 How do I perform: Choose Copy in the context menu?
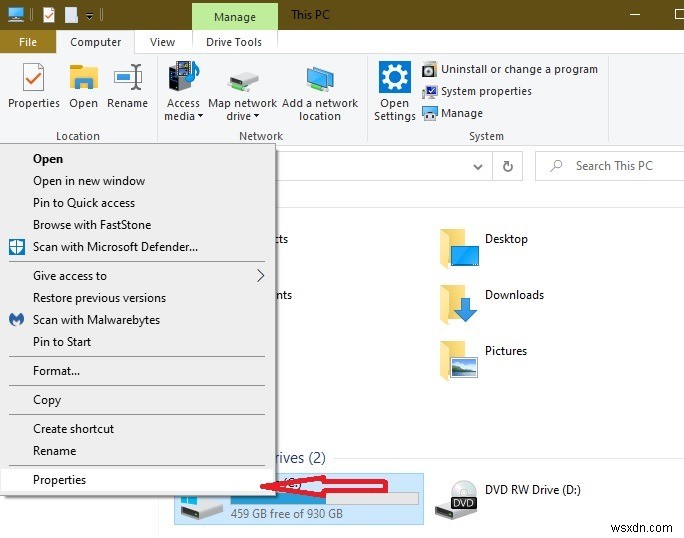click(137, 400)
